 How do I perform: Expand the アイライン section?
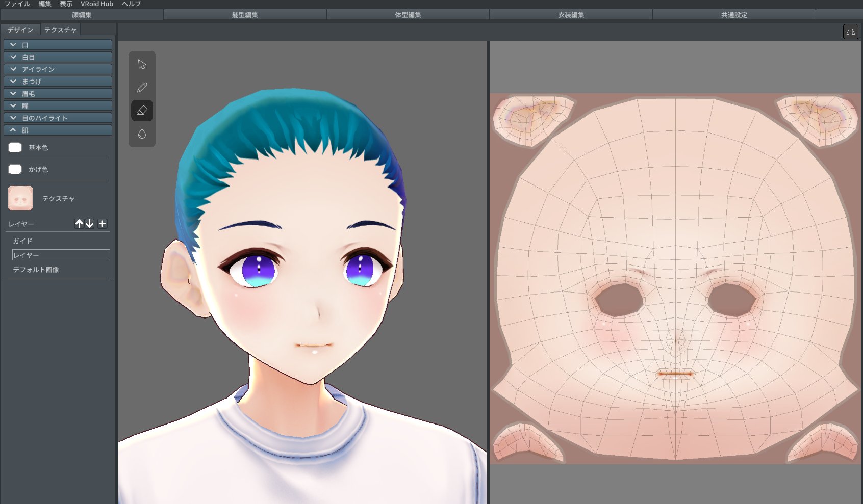point(58,69)
